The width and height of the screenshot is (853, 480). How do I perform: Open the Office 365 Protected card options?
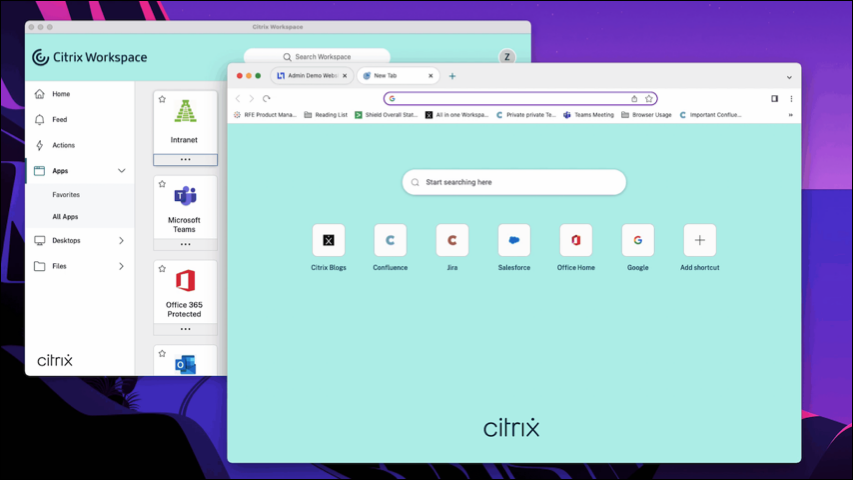(186, 329)
